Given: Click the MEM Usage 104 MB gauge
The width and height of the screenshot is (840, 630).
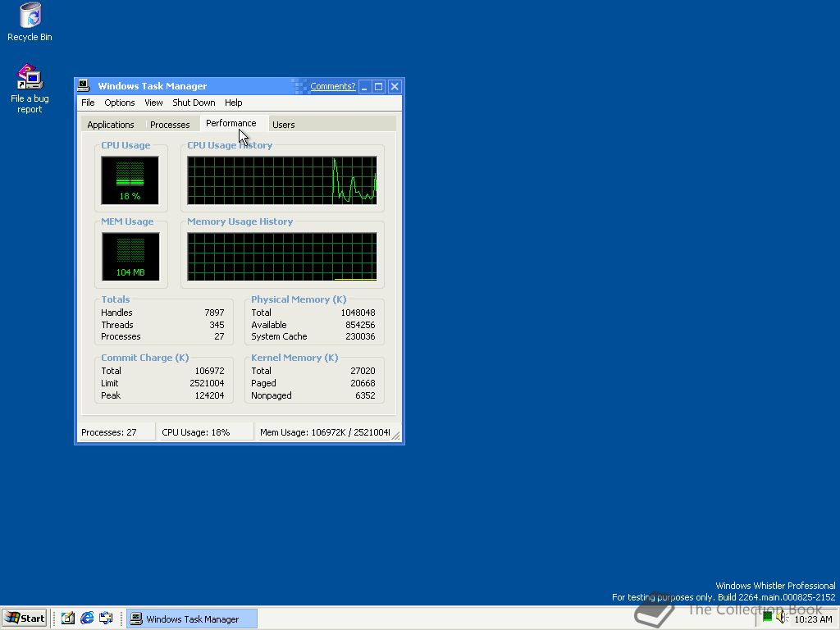Looking at the screenshot, I should [130, 257].
